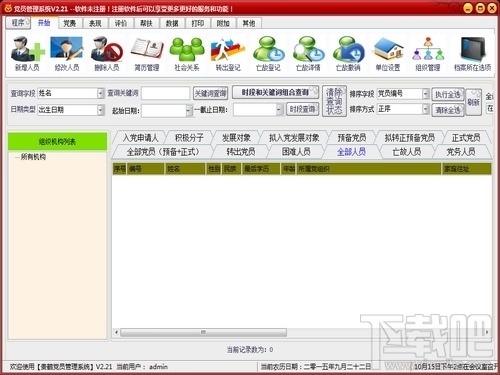This screenshot has width=500, height=375.
Task: Click the 修改人员 edit person icon
Action: 67,53
